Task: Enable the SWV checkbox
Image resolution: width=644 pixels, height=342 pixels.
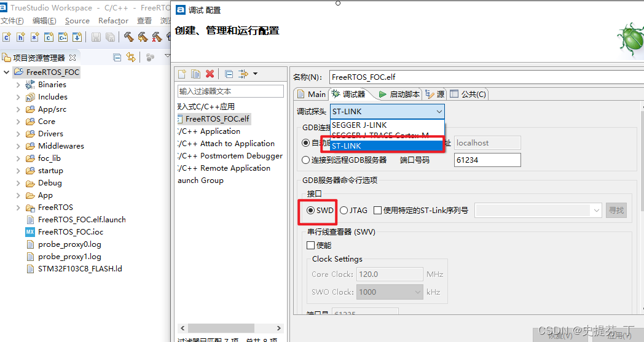Action: [311, 245]
